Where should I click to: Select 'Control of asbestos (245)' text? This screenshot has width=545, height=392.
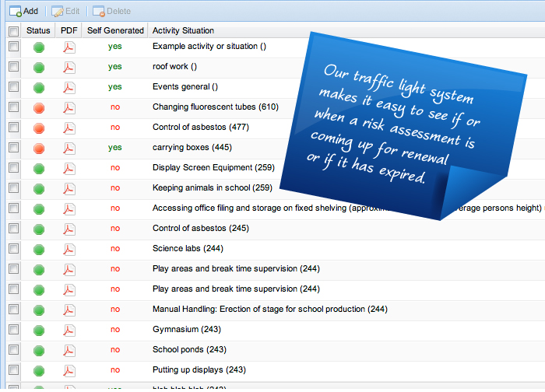point(201,228)
